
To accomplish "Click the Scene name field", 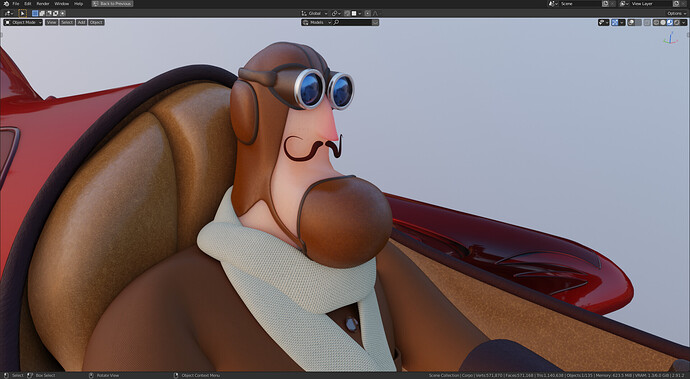I will click(580, 4).
